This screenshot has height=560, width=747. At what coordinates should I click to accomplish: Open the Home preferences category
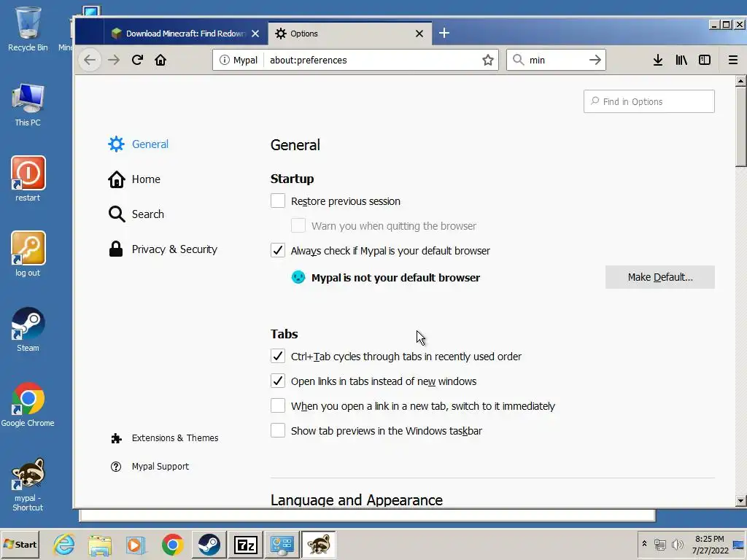pyautogui.click(x=134, y=179)
